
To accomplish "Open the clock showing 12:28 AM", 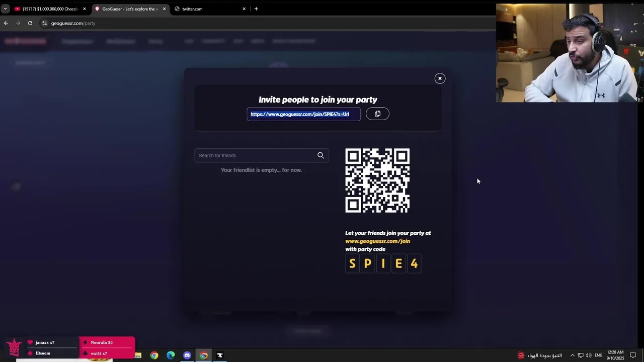I will click(615, 355).
